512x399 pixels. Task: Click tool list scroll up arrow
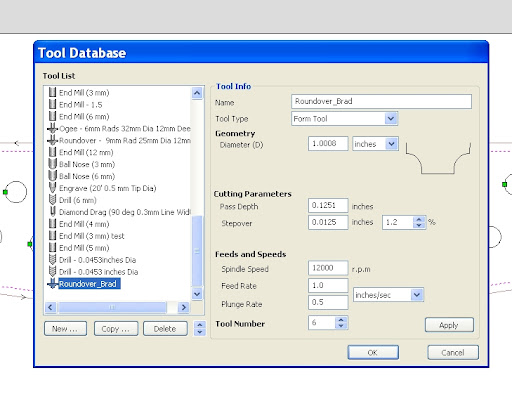[x=197, y=93]
